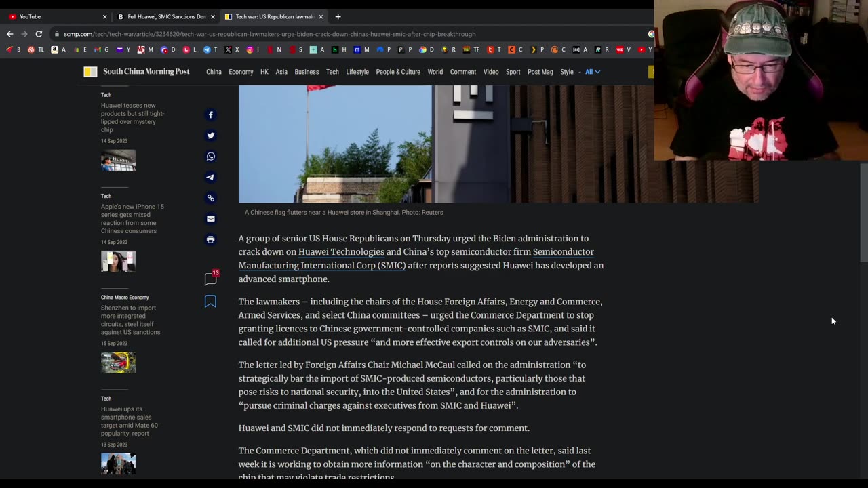
Task: Open Apple iPhone 15 article thumbnail
Action: tap(118, 261)
